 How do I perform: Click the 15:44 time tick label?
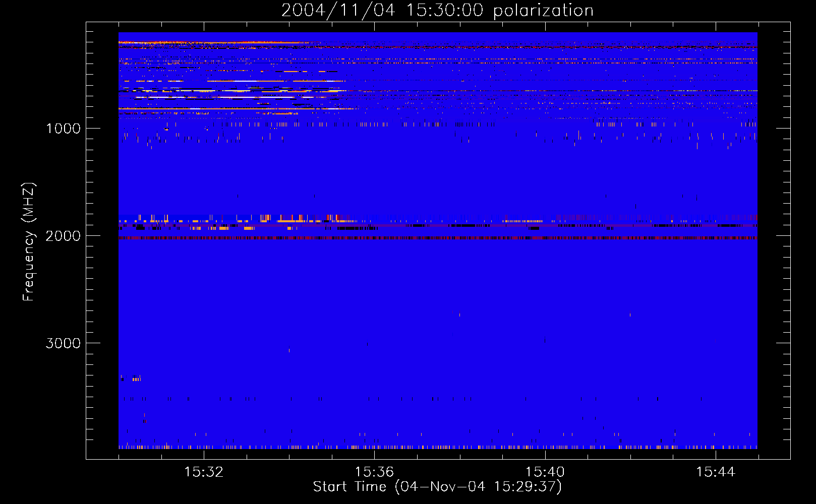(715, 472)
